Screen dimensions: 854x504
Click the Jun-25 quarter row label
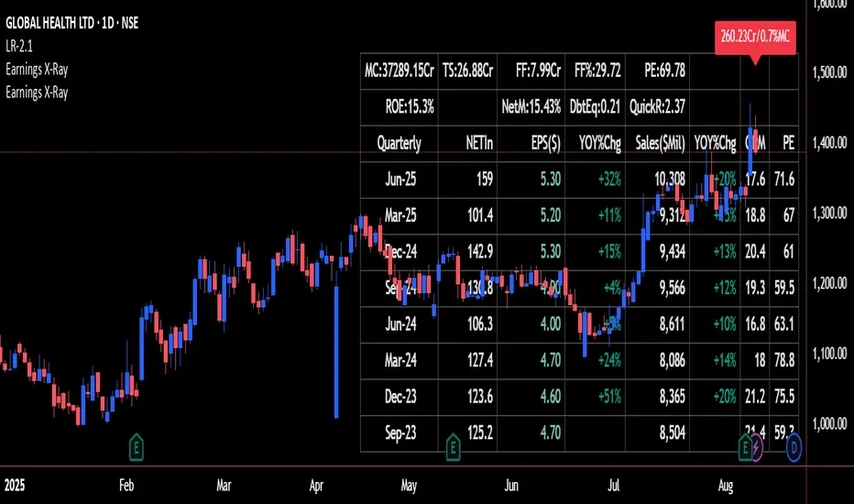(x=400, y=180)
